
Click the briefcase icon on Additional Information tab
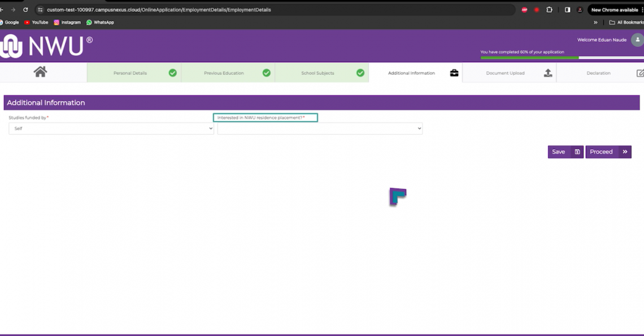(x=454, y=73)
